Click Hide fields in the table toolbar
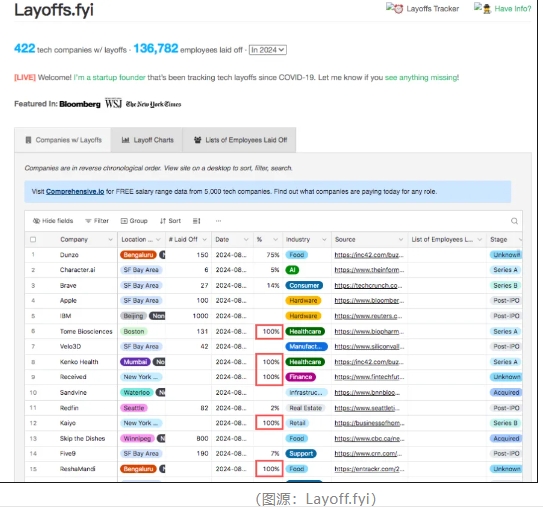Image resolution: width=543 pixels, height=509 pixels. click(53, 221)
